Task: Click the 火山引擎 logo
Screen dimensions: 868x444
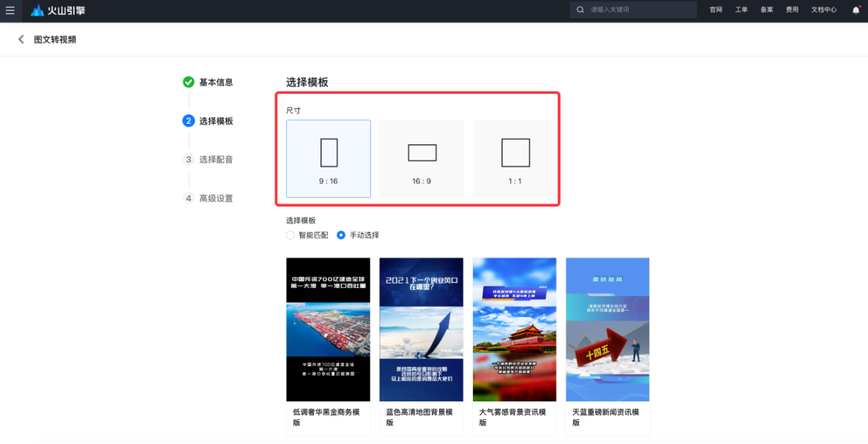Action: (x=53, y=10)
